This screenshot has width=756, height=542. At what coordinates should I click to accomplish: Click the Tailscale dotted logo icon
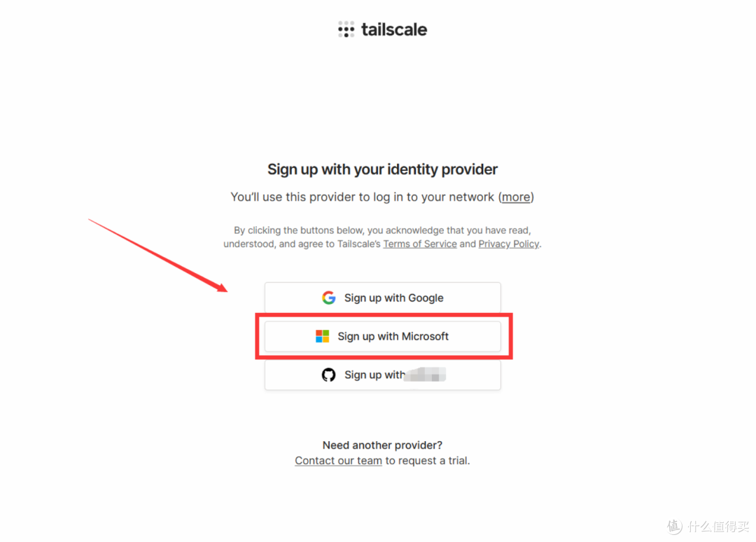pyautogui.click(x=346, y=29)
